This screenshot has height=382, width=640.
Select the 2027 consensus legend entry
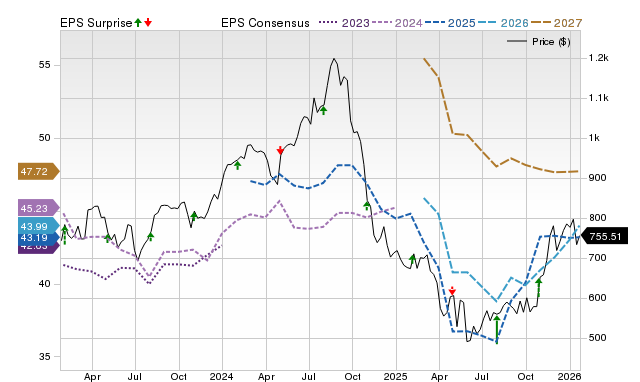[556, 23]
